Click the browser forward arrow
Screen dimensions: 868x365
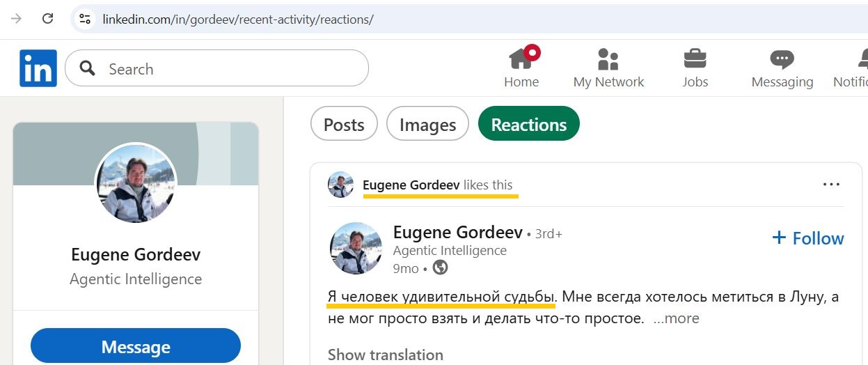(15, 19)
